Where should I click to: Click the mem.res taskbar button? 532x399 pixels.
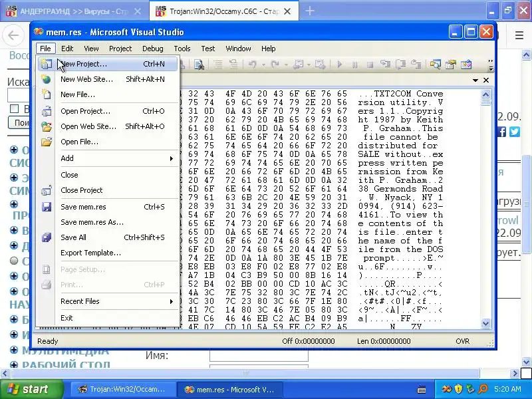(228, 389)
